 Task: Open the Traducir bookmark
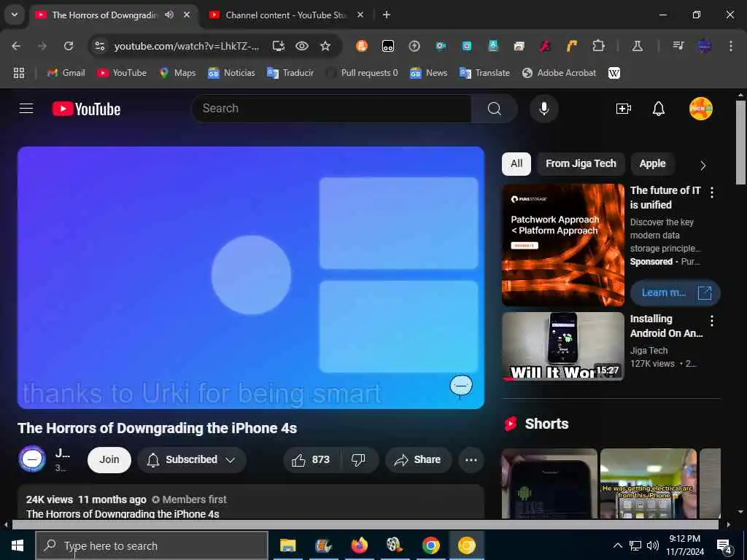click(x=290, y=73)
